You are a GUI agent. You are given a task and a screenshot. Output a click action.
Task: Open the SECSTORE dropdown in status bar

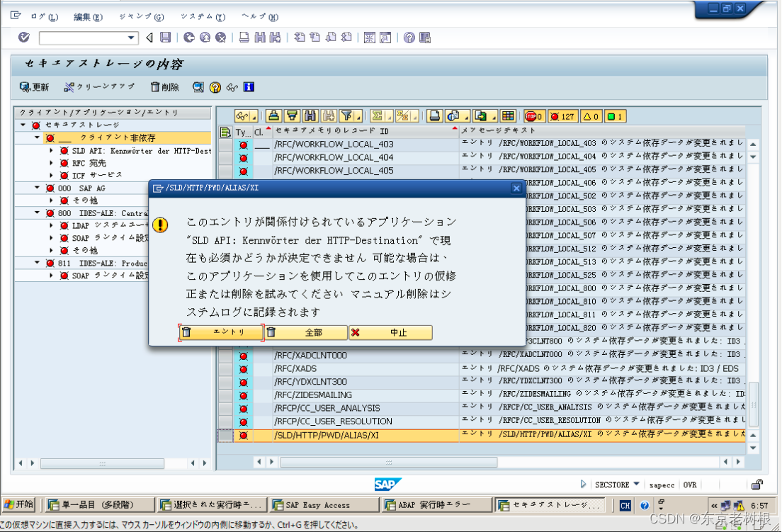pyautogui.click(x=636, y=485)
